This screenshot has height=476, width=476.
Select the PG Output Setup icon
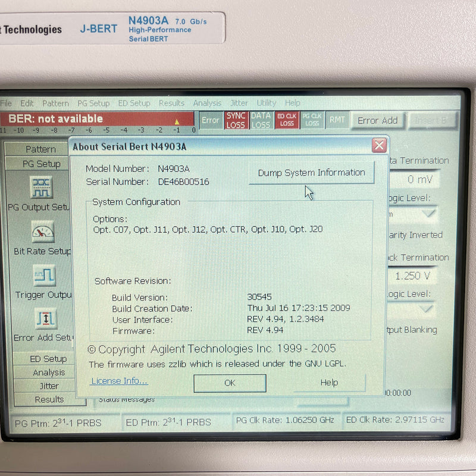pos(42,187)
